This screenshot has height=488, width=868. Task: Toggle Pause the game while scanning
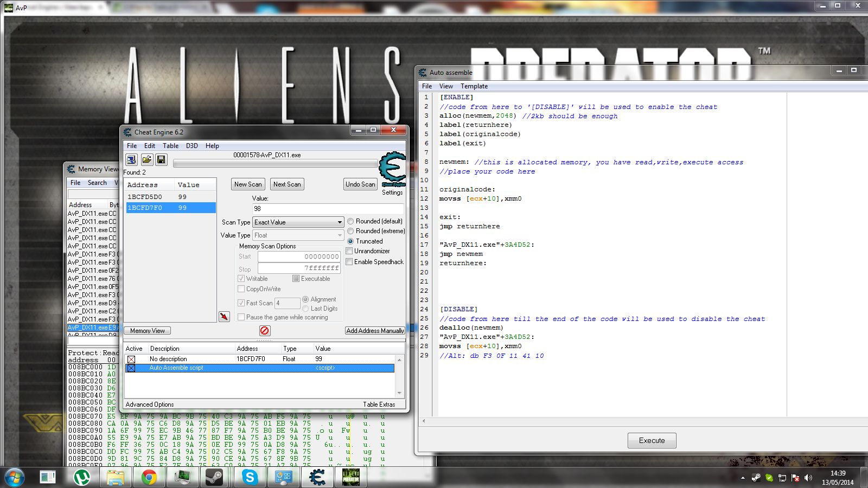241,317
